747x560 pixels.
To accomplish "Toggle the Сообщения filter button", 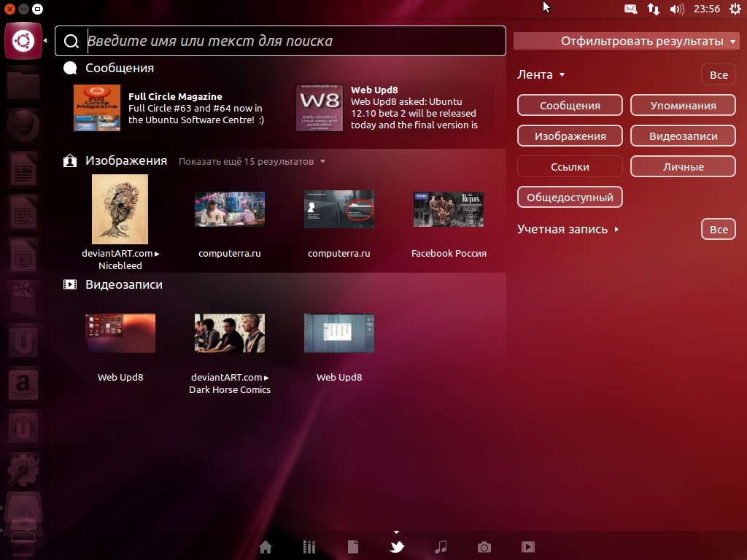I will click(x=570, y=105).
